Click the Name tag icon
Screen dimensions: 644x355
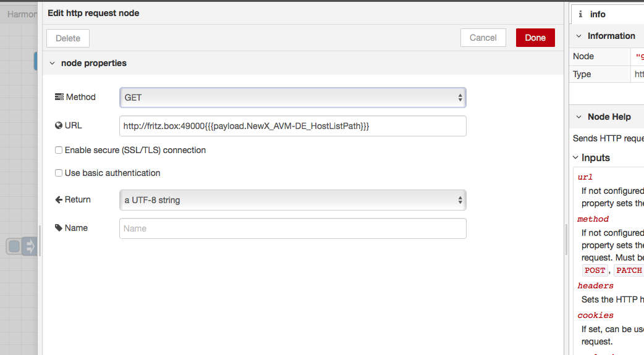[x=59, y=228]
